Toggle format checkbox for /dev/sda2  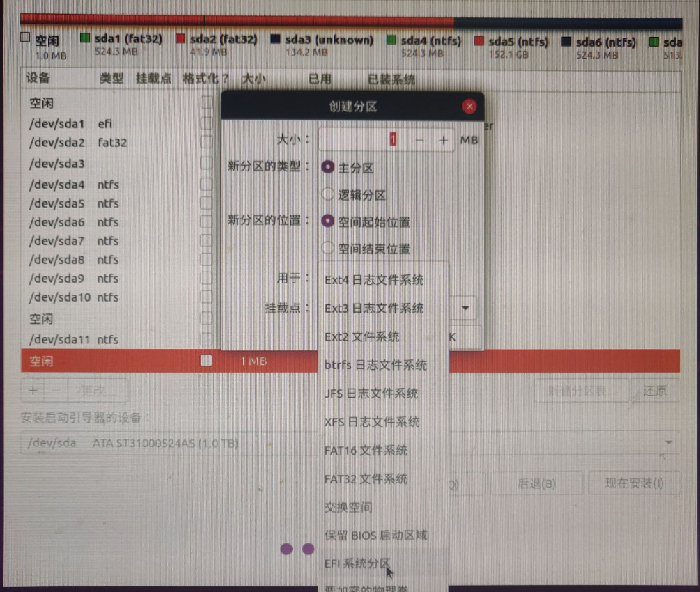point(206,142)
